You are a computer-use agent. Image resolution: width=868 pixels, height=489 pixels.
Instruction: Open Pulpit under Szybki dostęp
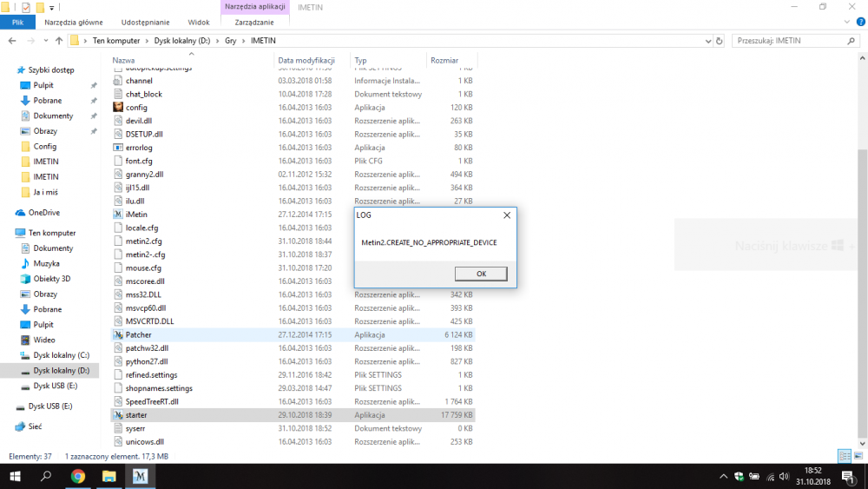(x=43, y=85)
